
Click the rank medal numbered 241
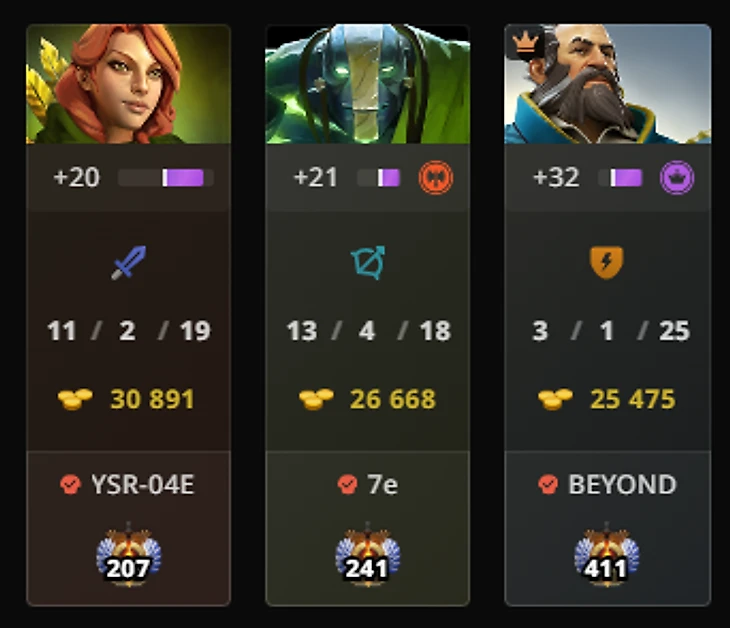(x=368, y=555)
